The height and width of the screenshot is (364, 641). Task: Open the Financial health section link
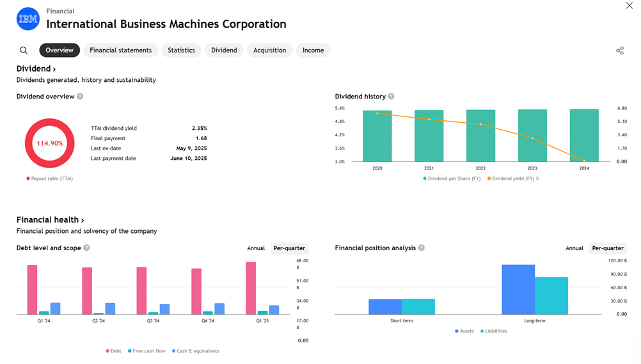50,220
